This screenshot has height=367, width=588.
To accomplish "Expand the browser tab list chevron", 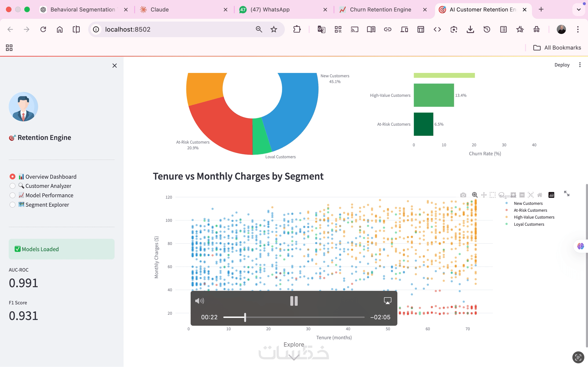I will pos(579,9).
